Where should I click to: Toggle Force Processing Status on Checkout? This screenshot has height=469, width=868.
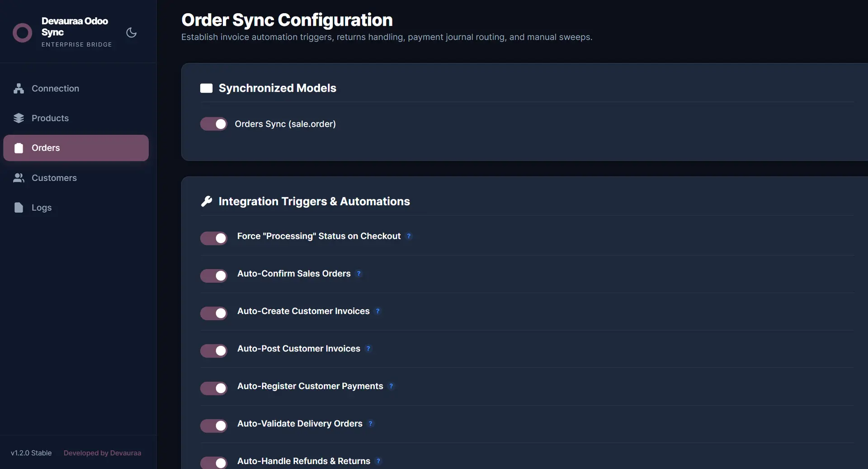[214, 238]
